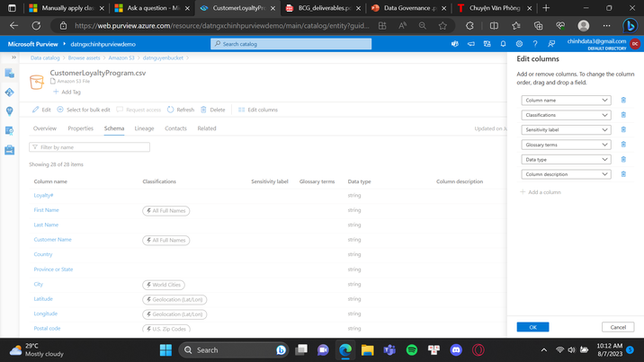Click the Delete toolbar button
The width and height of the screenshot is (644, 362).
[x=213, y=110]
